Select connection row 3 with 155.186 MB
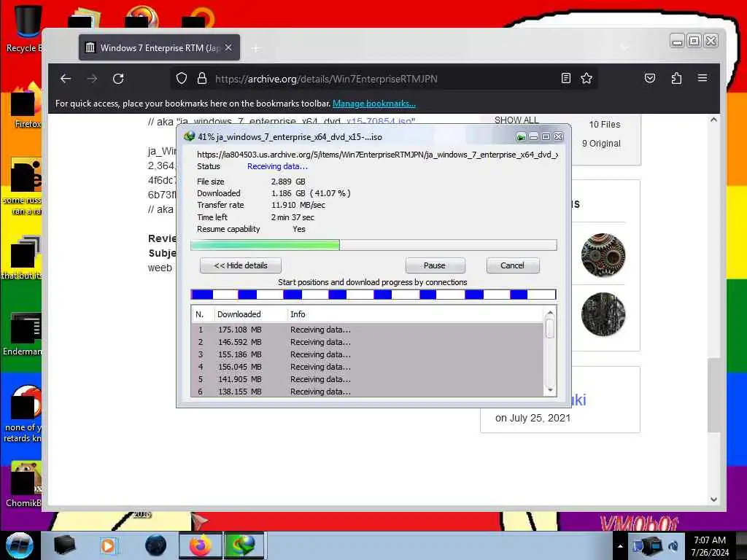747x560 pixels. 367,354
